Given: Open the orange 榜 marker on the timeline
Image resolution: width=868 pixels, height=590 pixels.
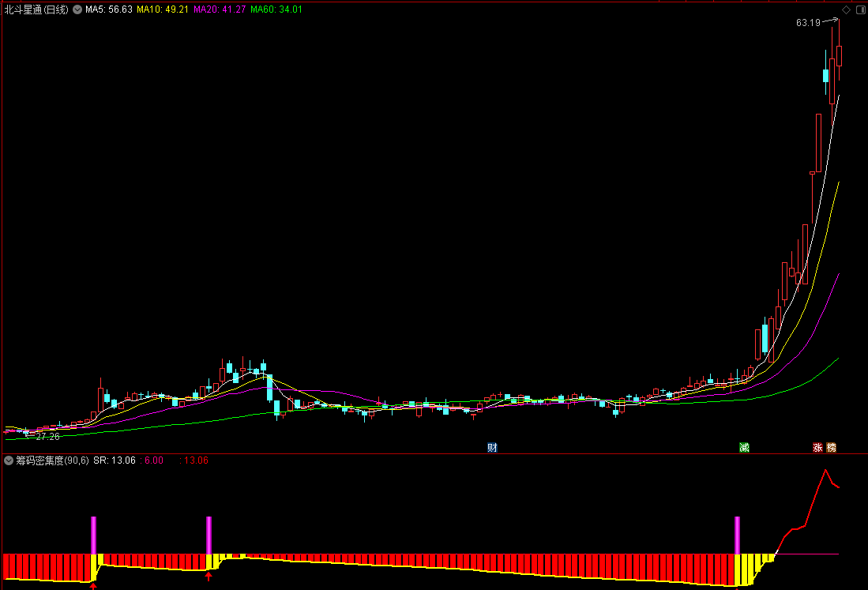Looking at the screenshot, I should (x=832, y=447).
